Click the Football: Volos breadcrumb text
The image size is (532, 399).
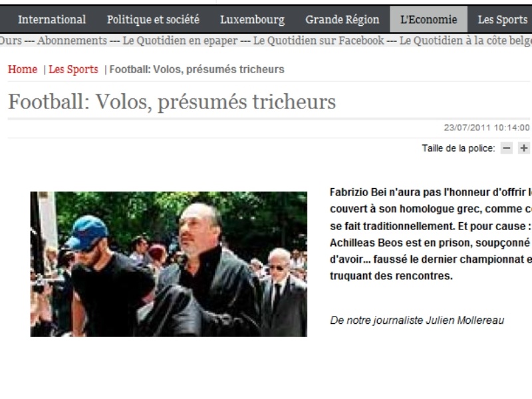click(197, 69)
